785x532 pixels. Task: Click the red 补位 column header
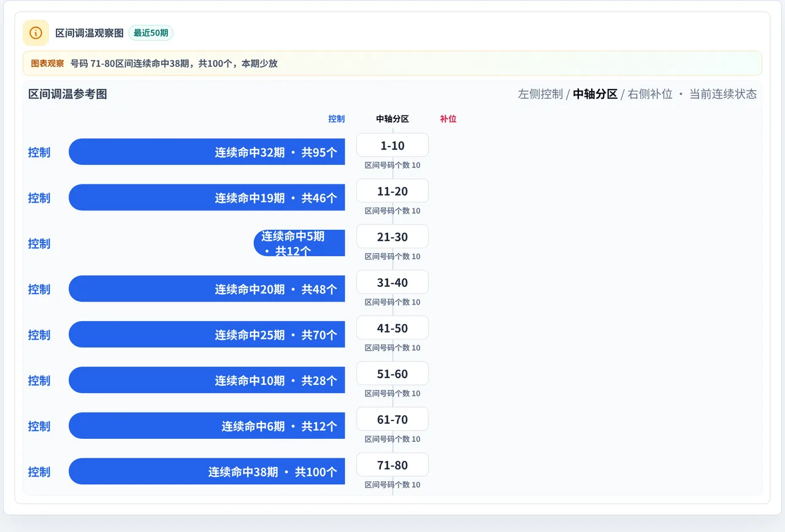pos(448,119)
